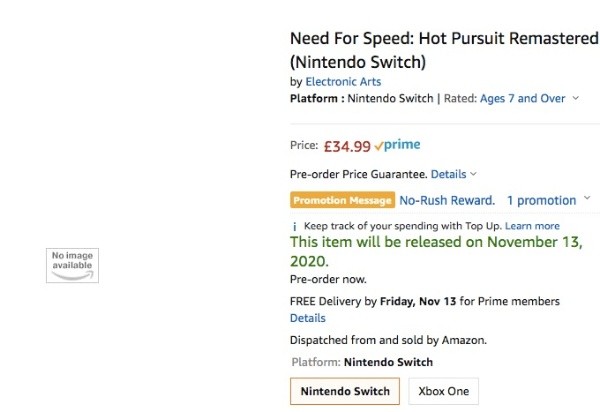Open the Ages 7 and Over rating link

[x=523, y=98]
